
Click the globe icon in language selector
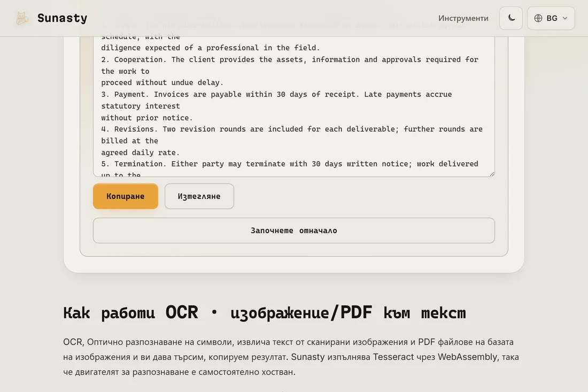[538, 18]
